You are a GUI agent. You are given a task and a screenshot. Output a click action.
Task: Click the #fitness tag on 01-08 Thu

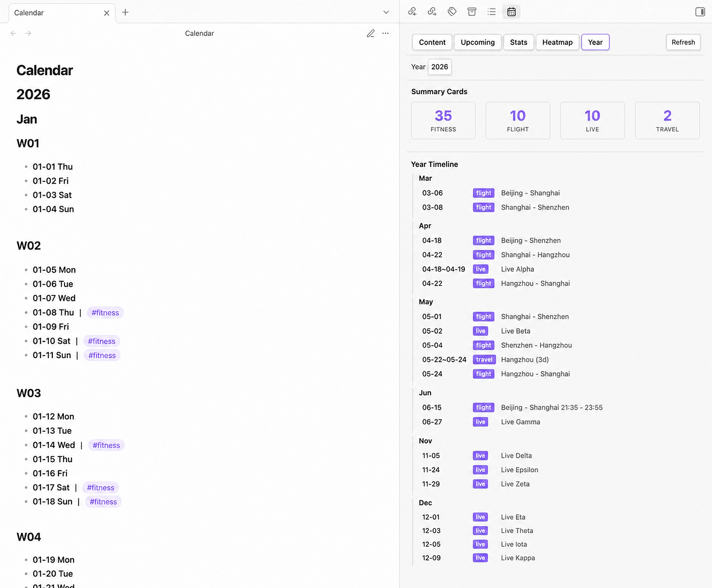105,313
